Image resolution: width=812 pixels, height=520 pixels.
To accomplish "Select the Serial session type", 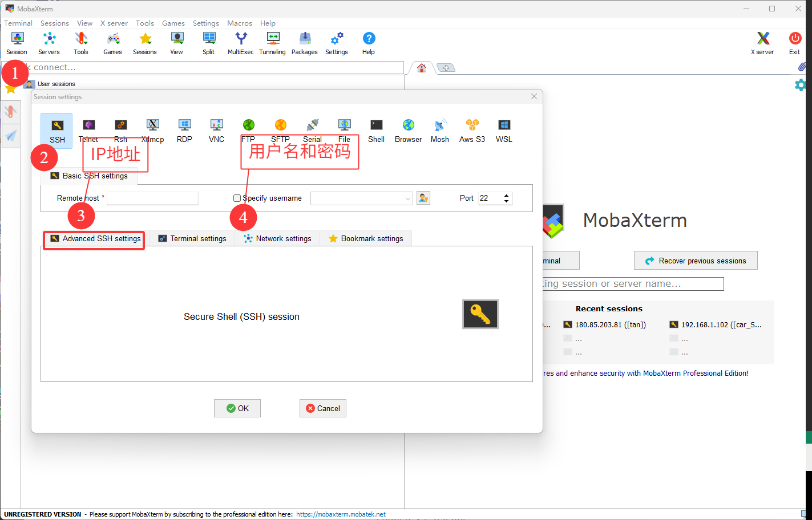I will [x=312, y=131].
